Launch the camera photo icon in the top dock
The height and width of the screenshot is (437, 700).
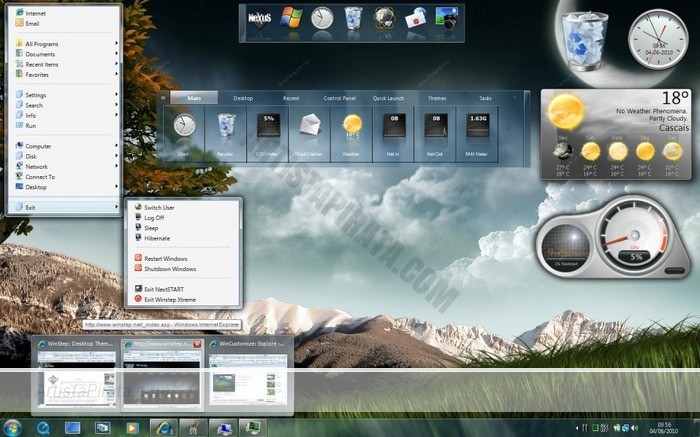(x=446, y=18)
